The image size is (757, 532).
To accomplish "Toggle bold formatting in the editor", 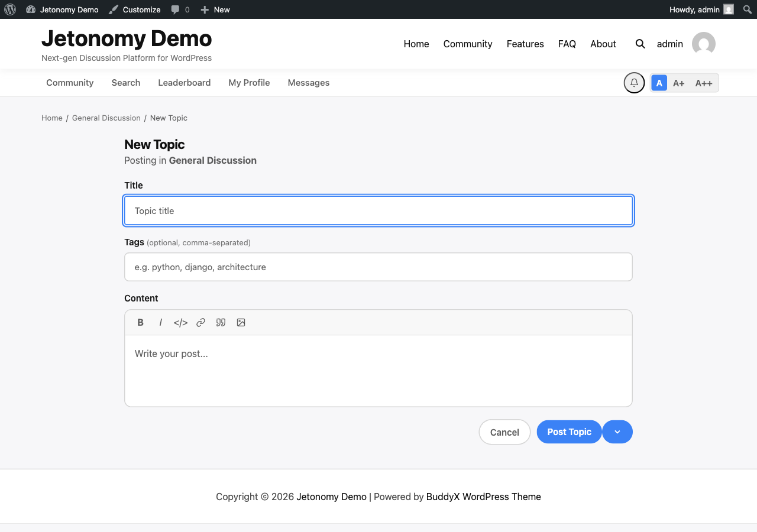I will click(140, 322).
